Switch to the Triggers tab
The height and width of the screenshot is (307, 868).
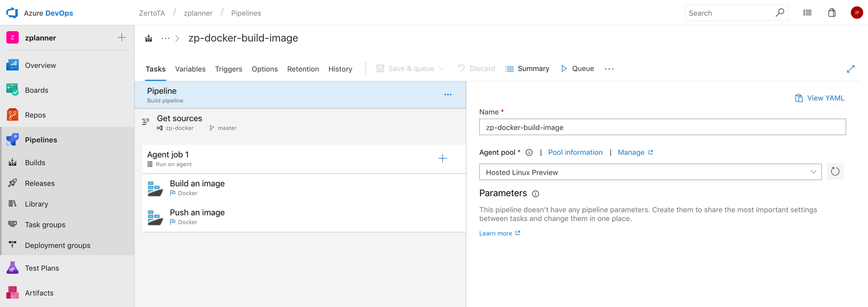tap(228, 69)
